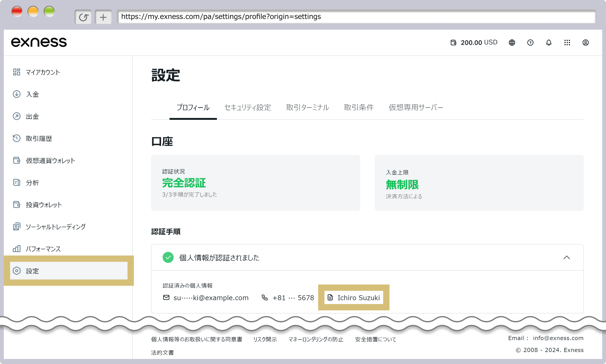Click the phone icon beside +81
606x364 pixels.
(x=265, y=297)
